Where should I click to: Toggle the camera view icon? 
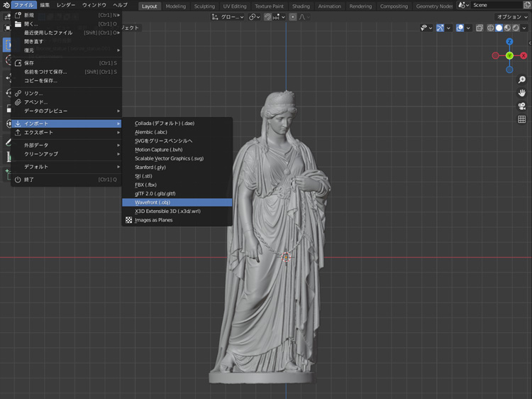(x=522, y=106)
